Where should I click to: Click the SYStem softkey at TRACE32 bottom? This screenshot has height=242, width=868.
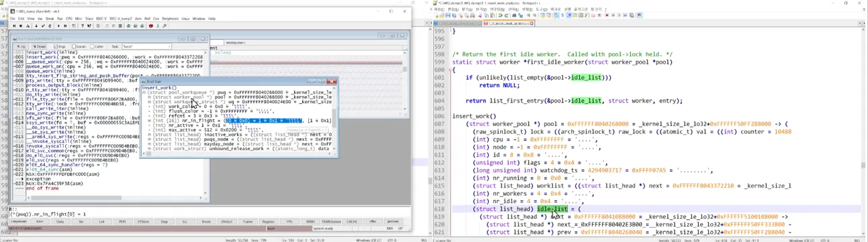(x=143, y=221)
